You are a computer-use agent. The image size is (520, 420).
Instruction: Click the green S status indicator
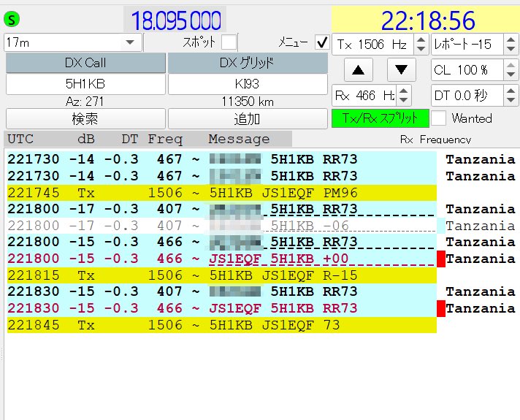(x=12, y=19)
